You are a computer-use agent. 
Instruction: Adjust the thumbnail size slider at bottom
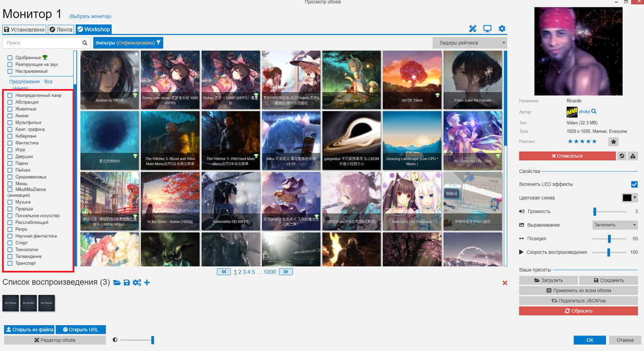[137, 340]
